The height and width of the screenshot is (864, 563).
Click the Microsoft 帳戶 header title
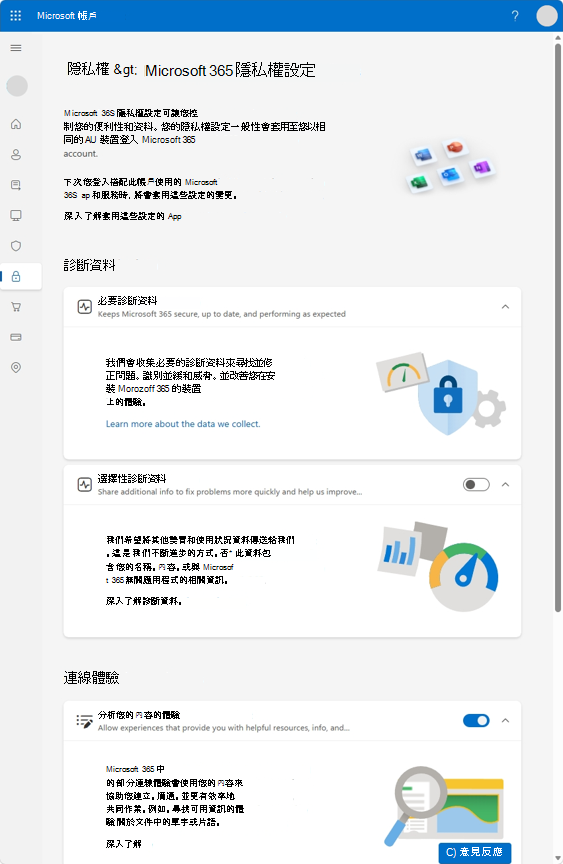coord(67,15)
